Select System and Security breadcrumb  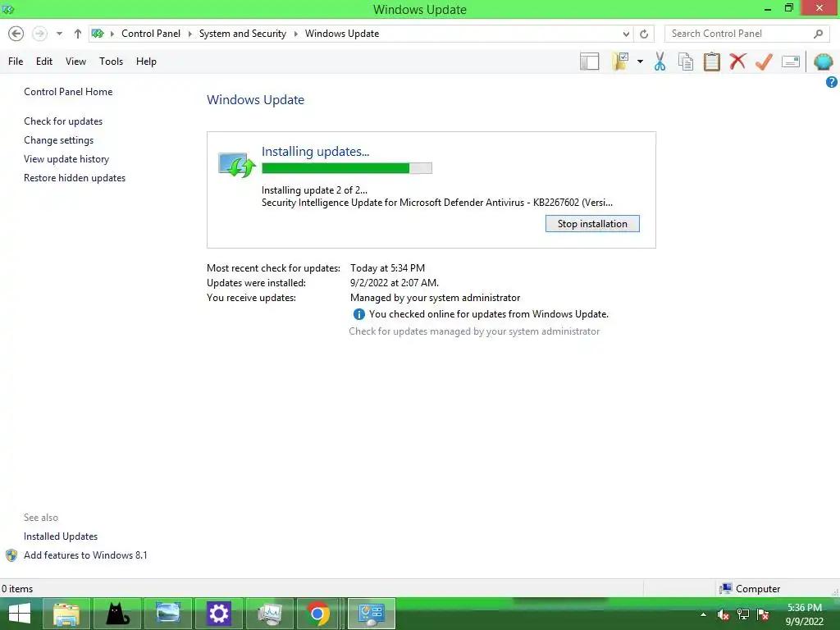tap(243, 34)
